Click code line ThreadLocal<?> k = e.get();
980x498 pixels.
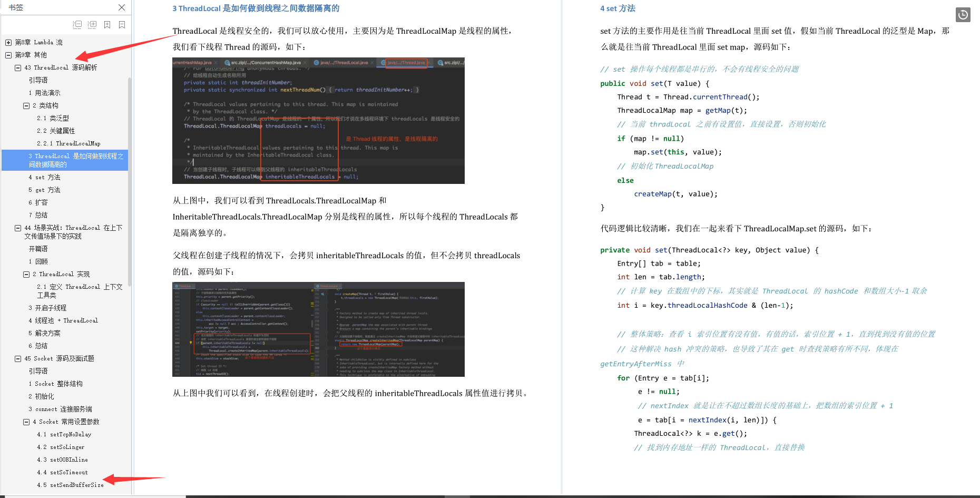[690, 434]
